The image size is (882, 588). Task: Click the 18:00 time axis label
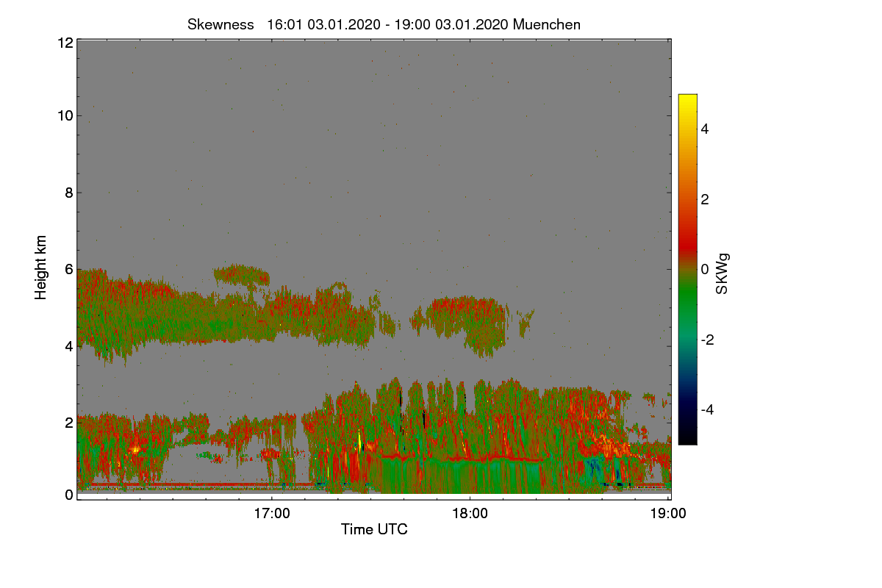coord(470,514)
